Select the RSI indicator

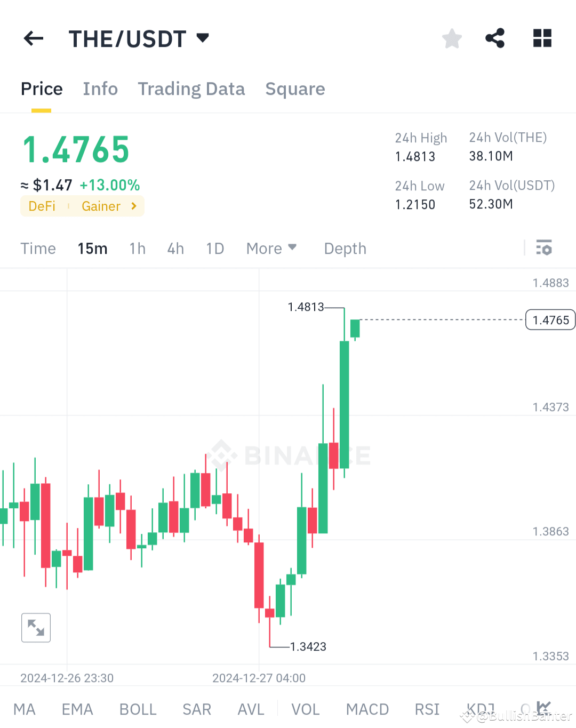coord(427,709)
